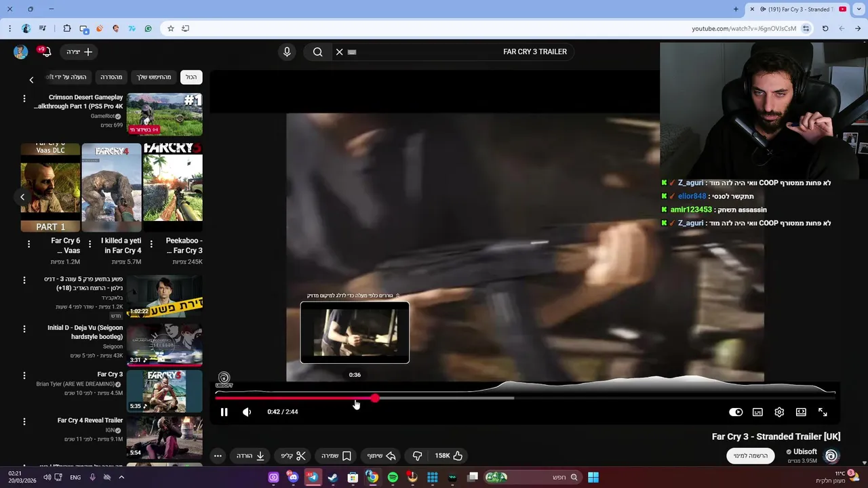
Task: Open options for 'Initial D - Deja Vu' video
Action: coord(24,329)
